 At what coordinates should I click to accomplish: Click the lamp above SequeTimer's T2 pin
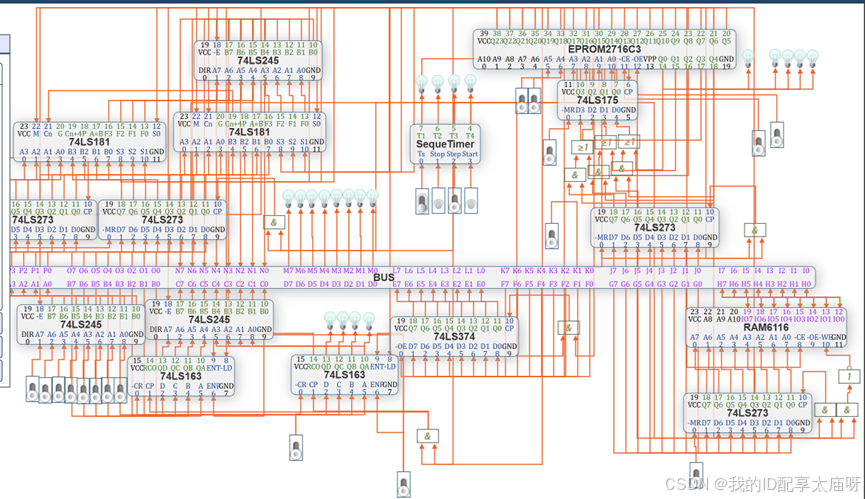(438, 84)
